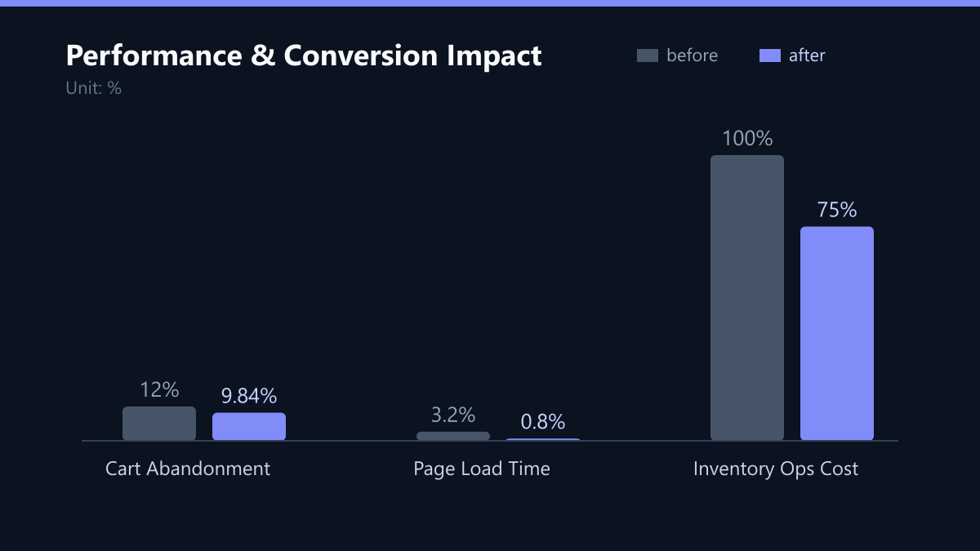Click the 9.84% value label
The image size is (980, 551).
point(249,397)
